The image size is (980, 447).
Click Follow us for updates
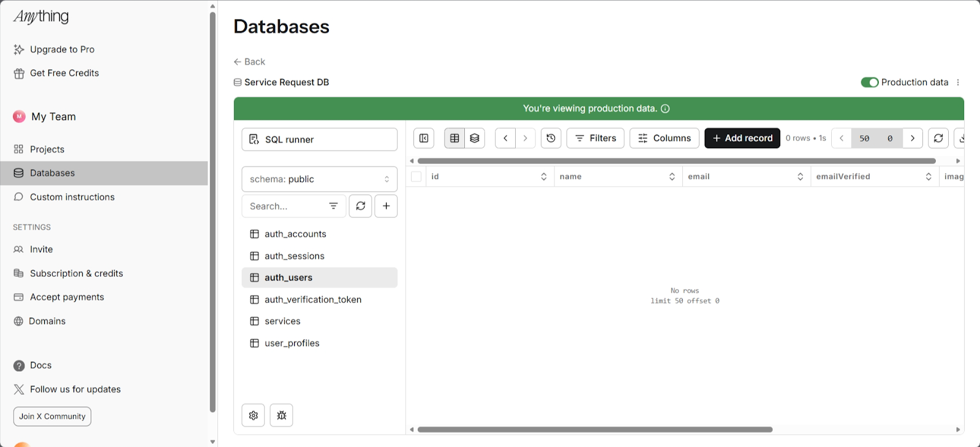[75, 389]
